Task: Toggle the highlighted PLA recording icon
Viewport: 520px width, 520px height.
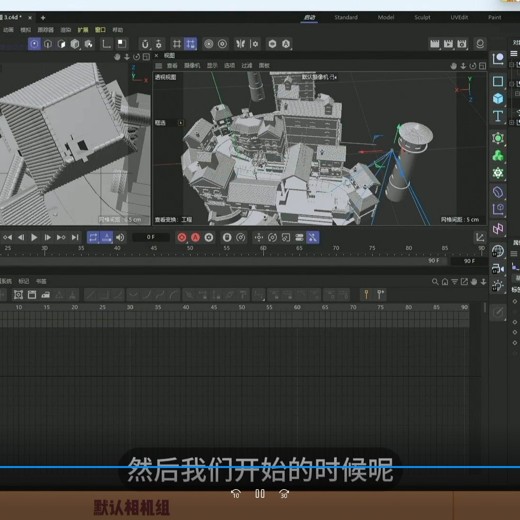Action: 313,237
